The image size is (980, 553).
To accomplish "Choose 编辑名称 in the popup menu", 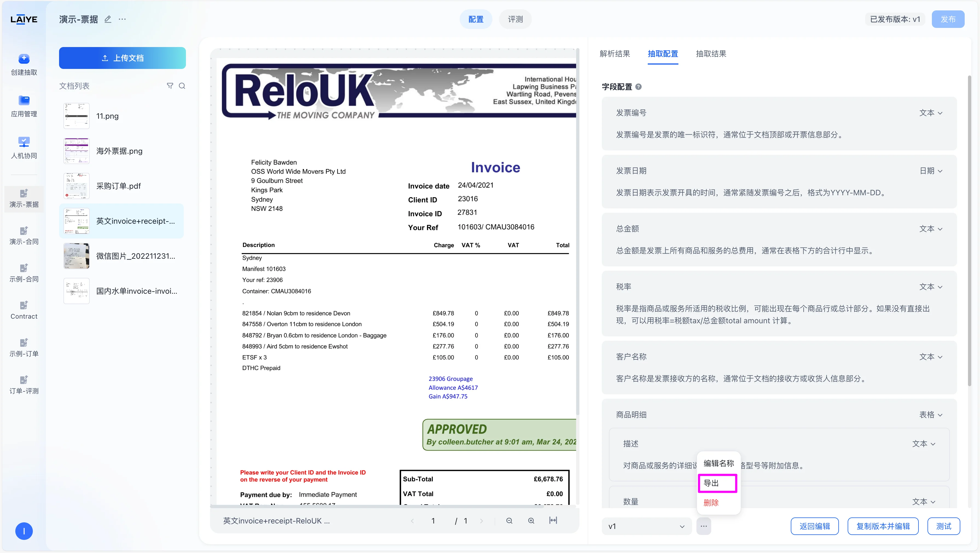I will [x=718, y=463].
